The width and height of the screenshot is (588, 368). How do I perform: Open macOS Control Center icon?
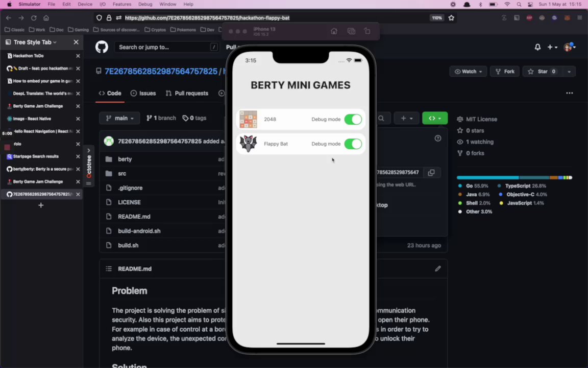(x=530, y=5)
